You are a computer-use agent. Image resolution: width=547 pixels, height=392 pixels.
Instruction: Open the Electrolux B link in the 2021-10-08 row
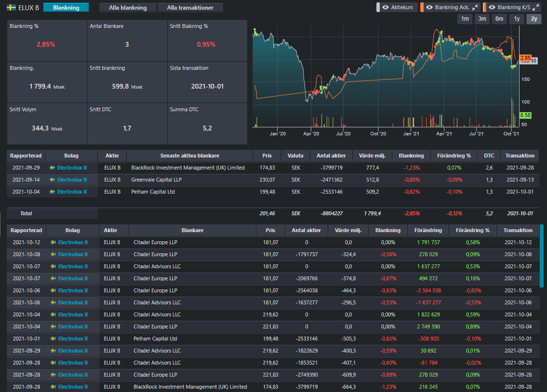coord(73,254)
